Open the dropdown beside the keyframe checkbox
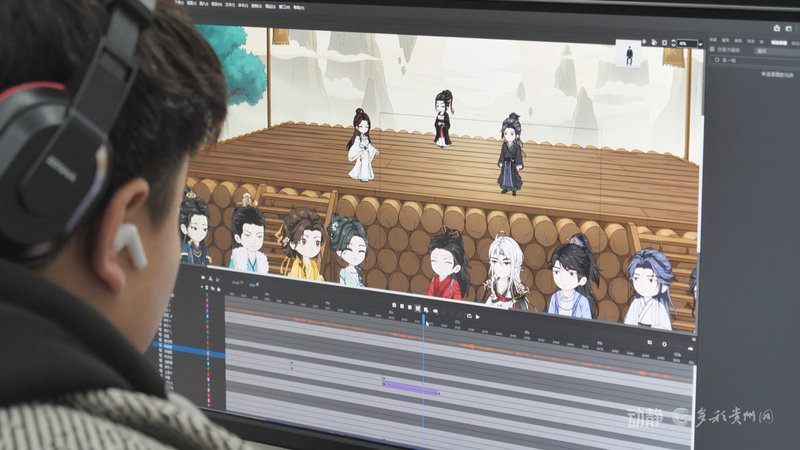The height and width of the screenshot is (450, 800). click(749, 49)
